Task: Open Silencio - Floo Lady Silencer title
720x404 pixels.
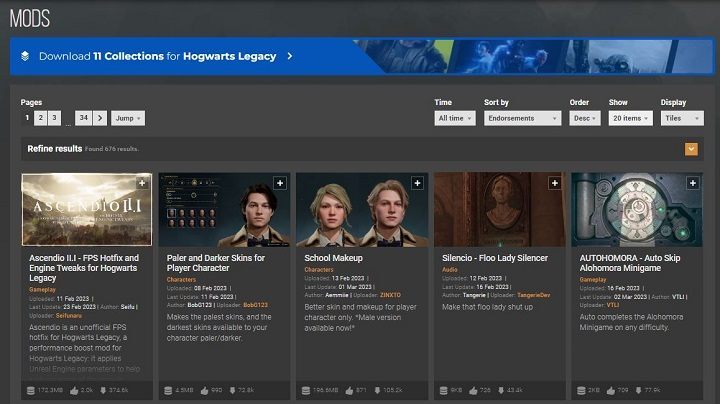Action: tap(495, 258)
